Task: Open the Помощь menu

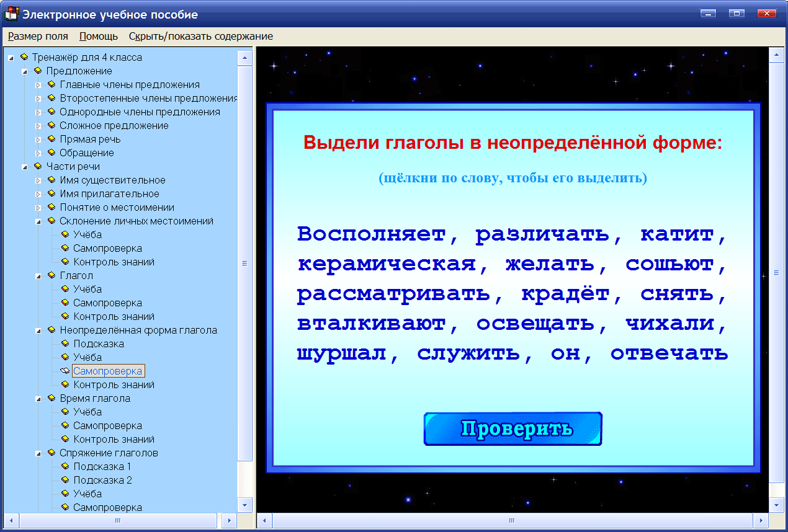Action: 98,36
